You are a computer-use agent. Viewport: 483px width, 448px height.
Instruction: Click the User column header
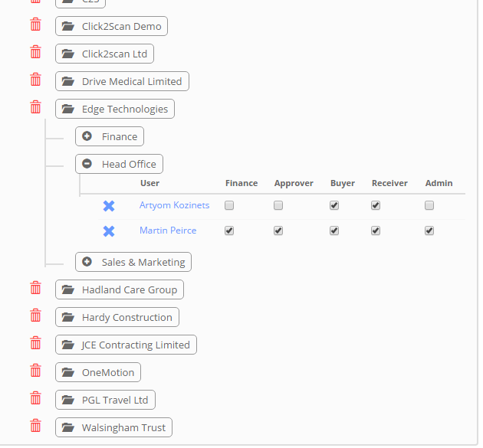pos(149,183)
